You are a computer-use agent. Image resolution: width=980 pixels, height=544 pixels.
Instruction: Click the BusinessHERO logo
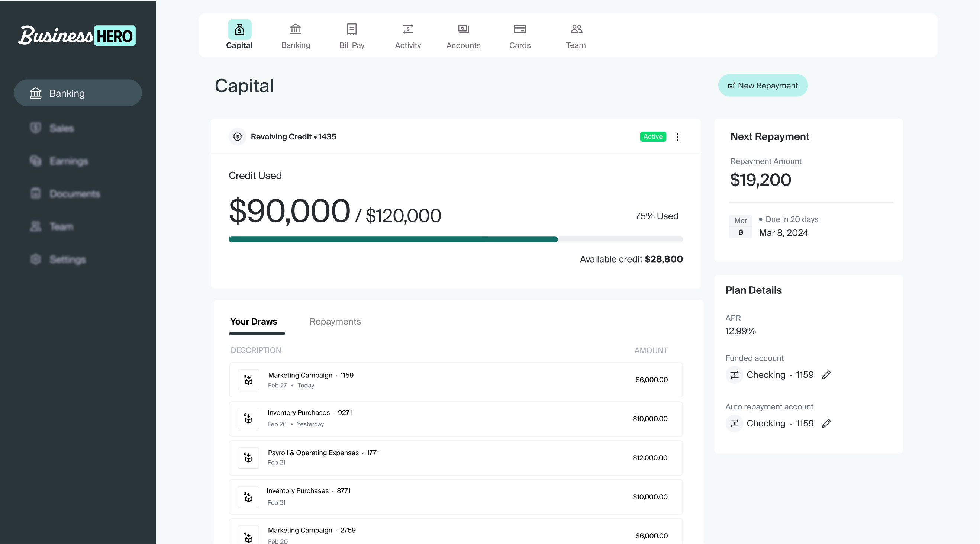point(77,35)
